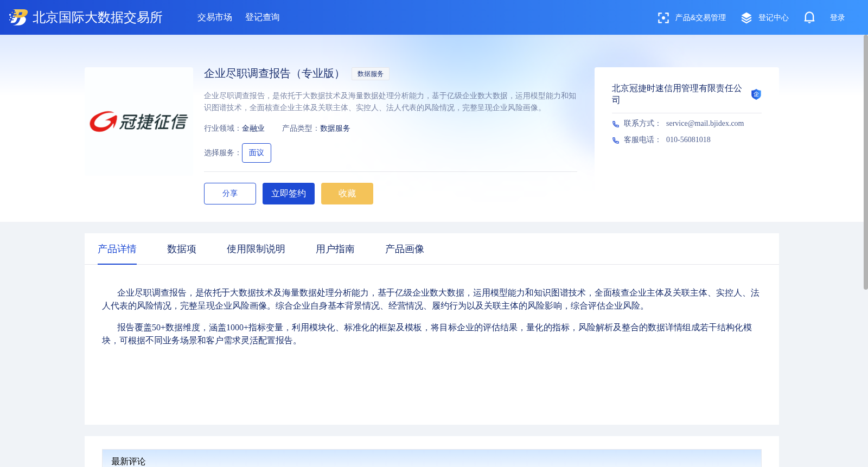Click the page vertical scrollbar thumb
Screen dimensions: 868x467
click(x=865, y=162)
